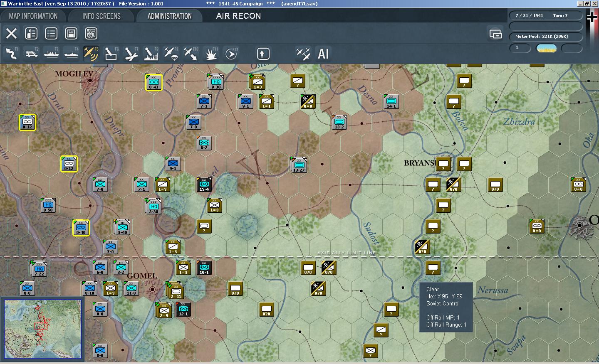The height and width of the screenshot is (364, 599).
Task: Select the Soviet unit labeled 1=1
Action: tap(266, 101)
